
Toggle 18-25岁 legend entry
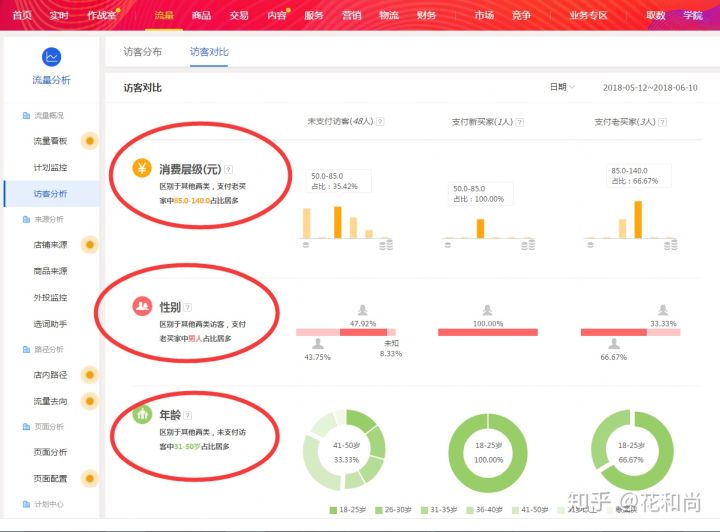348,510
